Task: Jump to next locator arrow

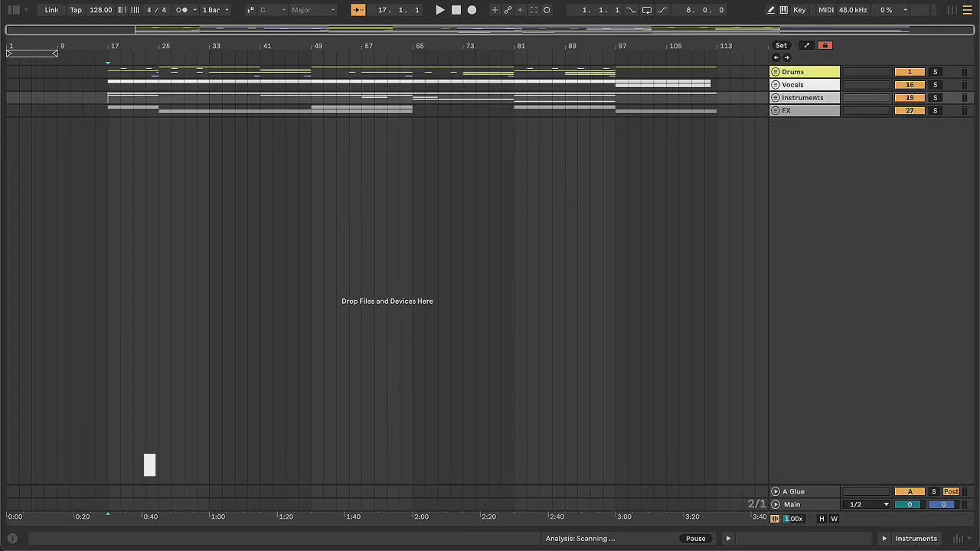Action: tap(786, 57)
